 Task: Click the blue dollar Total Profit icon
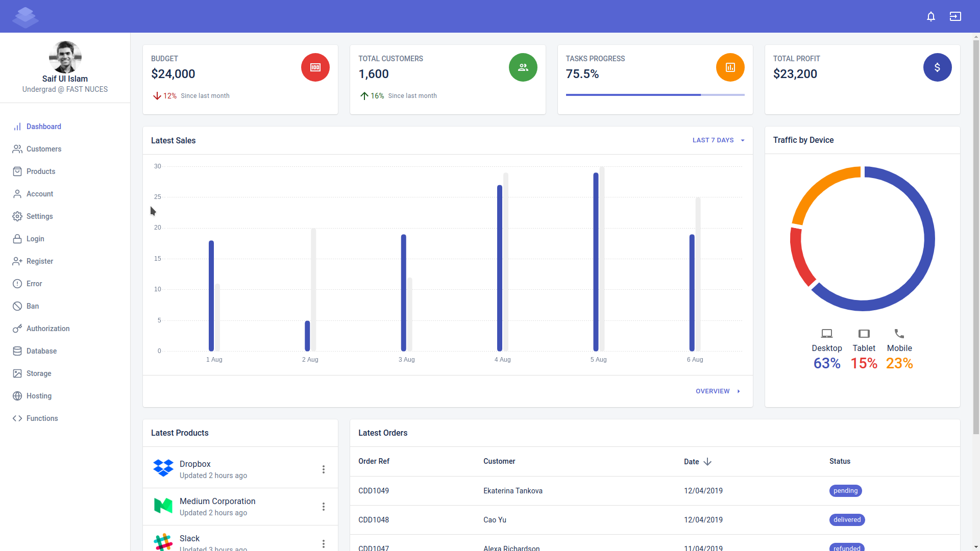tap(937, 67)
